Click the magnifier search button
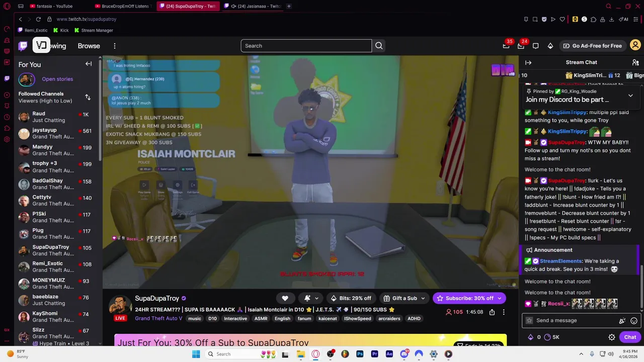 pos(379,46)
